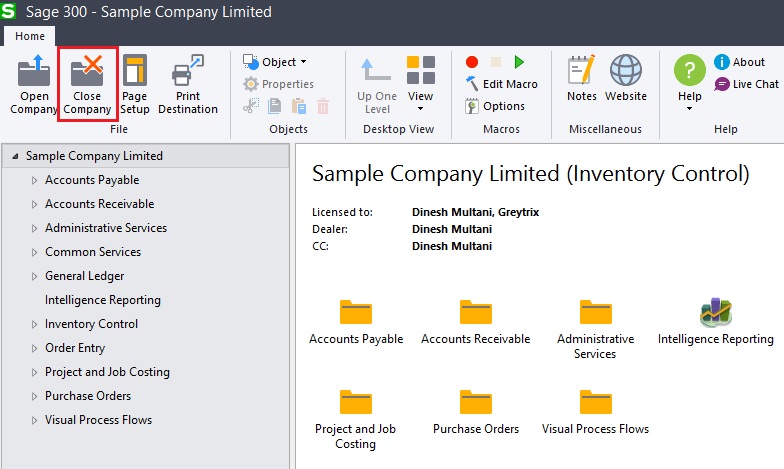Open the Website globe
Screen dimensions: 784x469
626,78
